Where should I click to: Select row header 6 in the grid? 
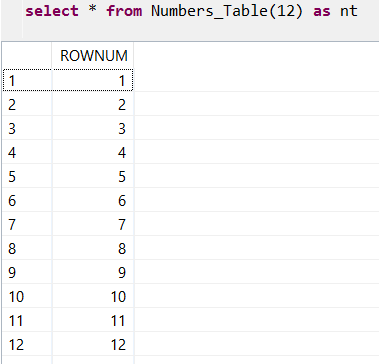pyautogui.click(x=27, y=200)
